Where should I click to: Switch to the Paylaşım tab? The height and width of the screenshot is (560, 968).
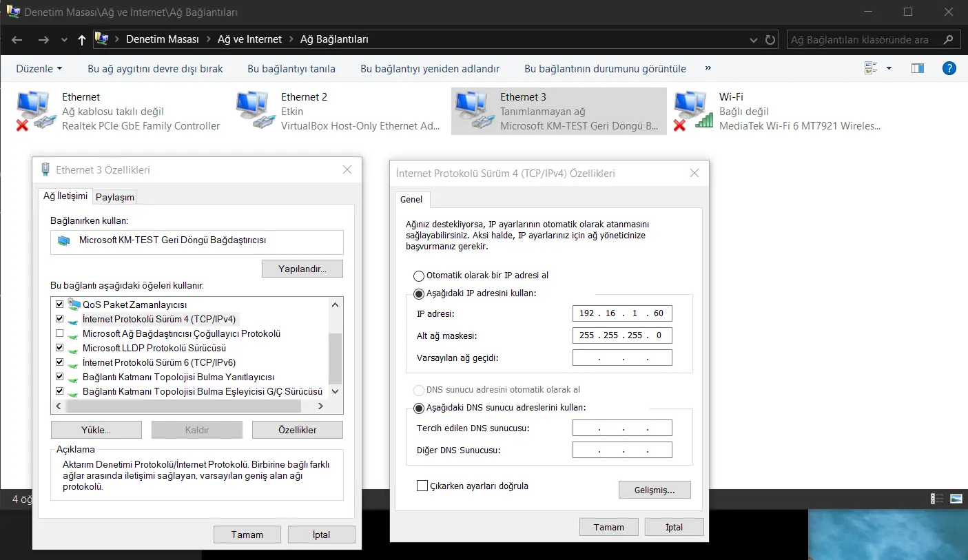pos(114,196)
